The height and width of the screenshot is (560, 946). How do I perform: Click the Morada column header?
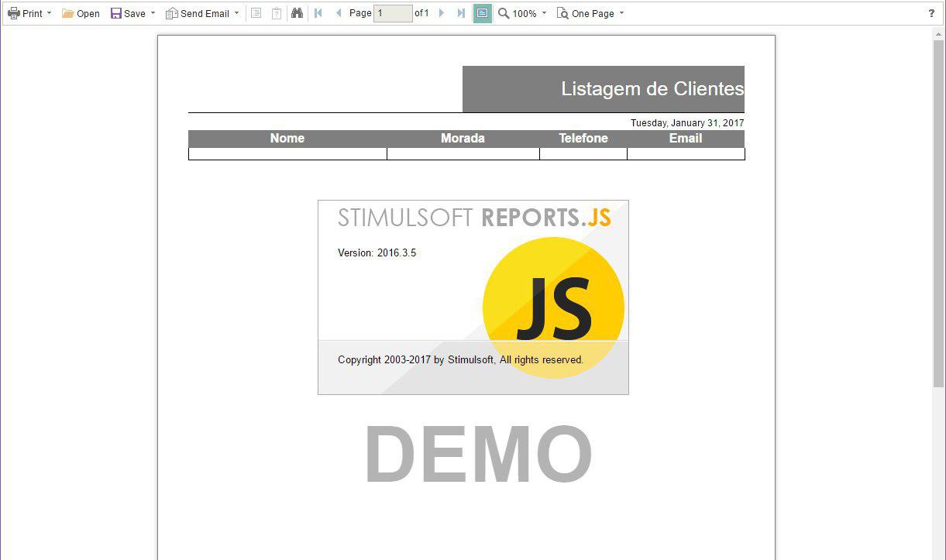click(463, 139)
